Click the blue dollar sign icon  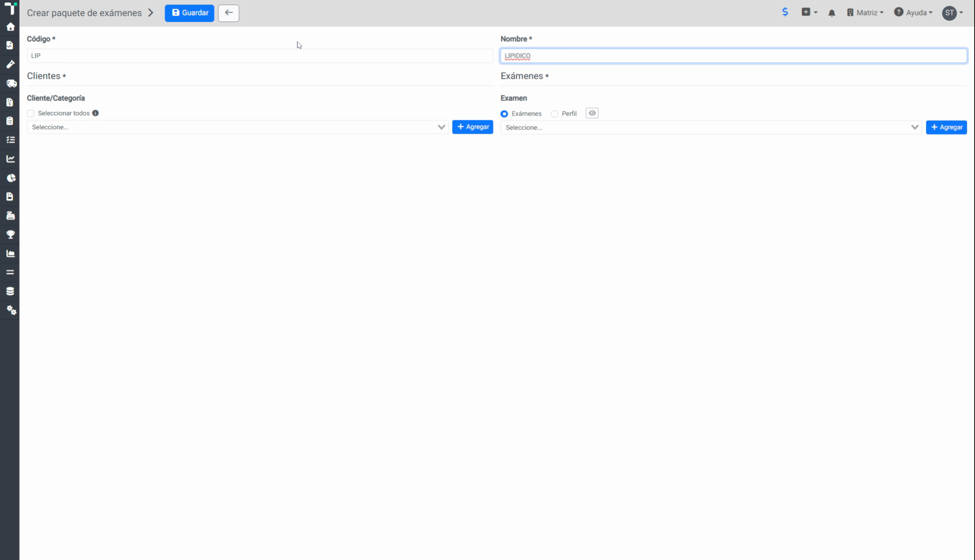pyautogui.click(x=785, y=12)
